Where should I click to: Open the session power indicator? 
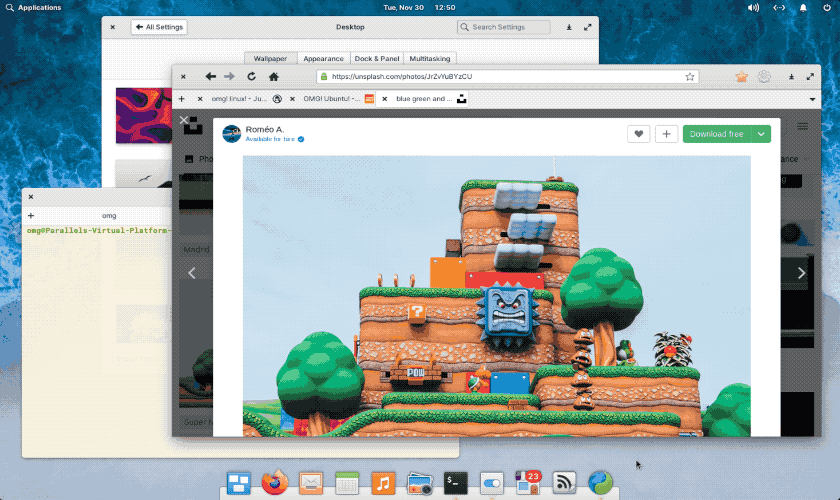[827, 8]
